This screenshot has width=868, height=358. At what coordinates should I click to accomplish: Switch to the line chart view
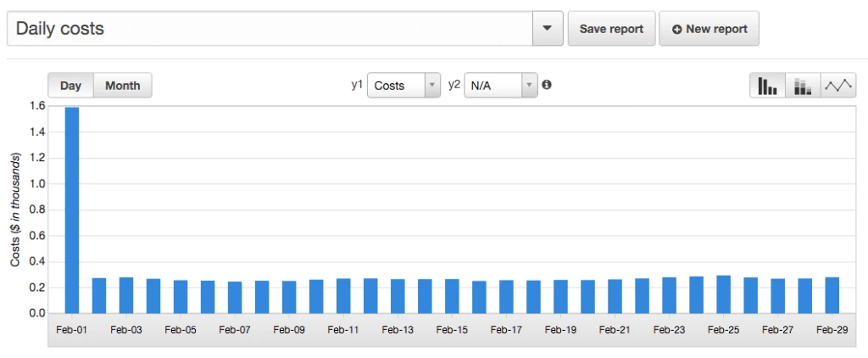838,86
